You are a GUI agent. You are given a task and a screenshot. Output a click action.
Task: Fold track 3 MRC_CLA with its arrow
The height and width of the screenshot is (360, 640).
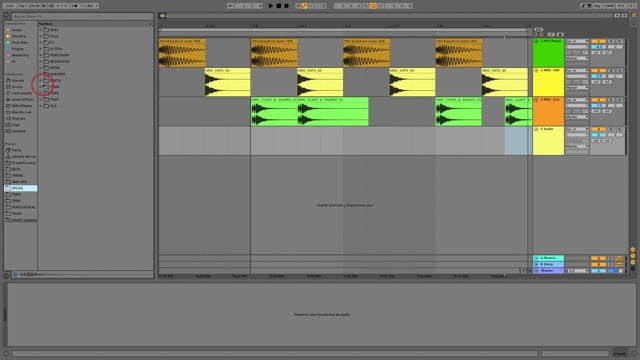tap(536, 100)
